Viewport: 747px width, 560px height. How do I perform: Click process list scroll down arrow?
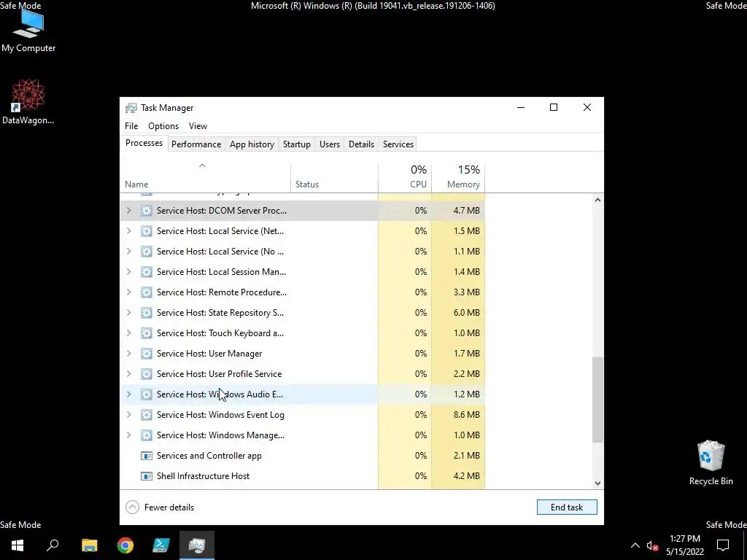pos(598,483)
